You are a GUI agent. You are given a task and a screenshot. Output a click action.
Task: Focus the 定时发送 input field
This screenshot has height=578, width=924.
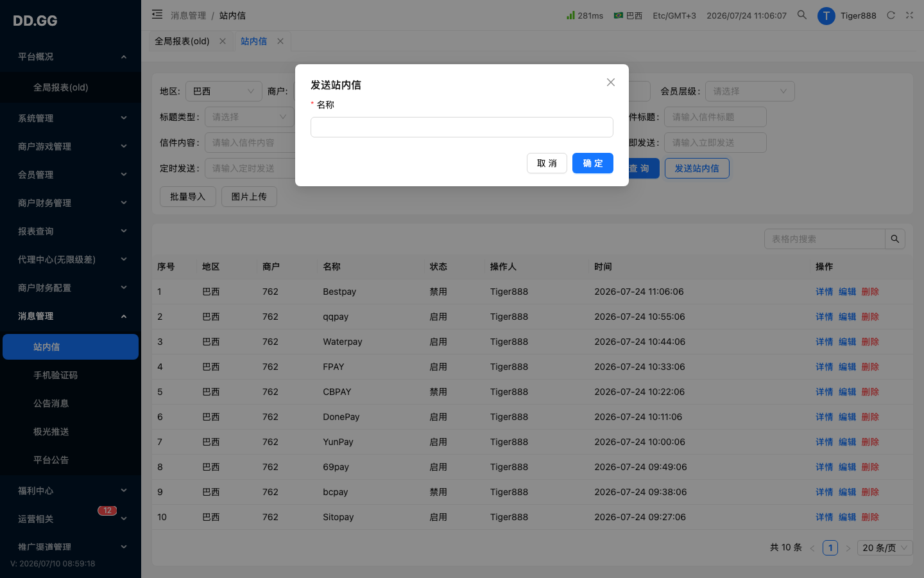(250, 168)
